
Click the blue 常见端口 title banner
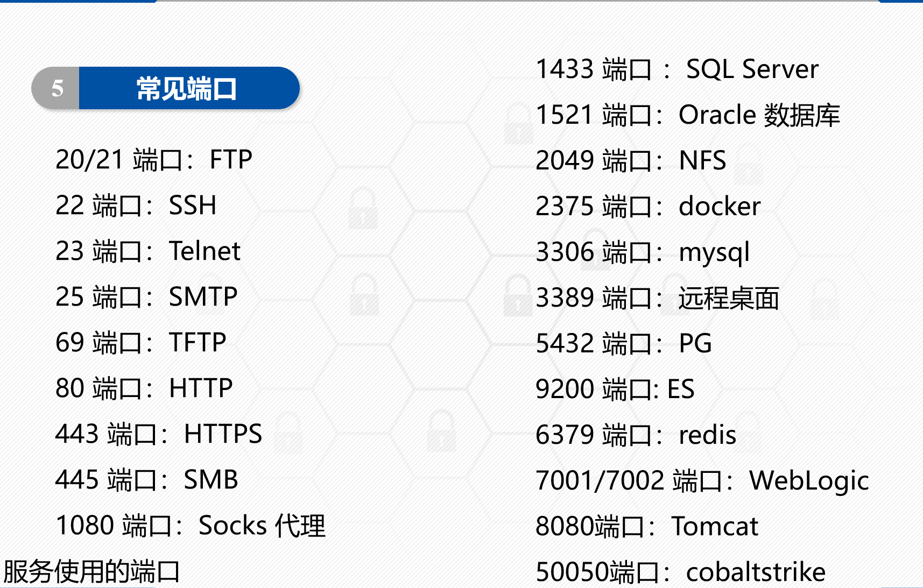coord(187,89)
